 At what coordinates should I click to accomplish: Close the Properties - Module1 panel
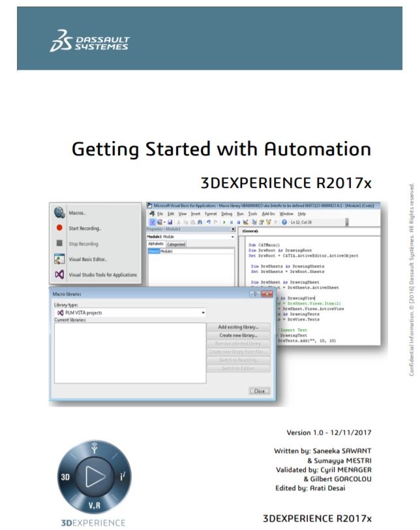[x=233, y=229]
